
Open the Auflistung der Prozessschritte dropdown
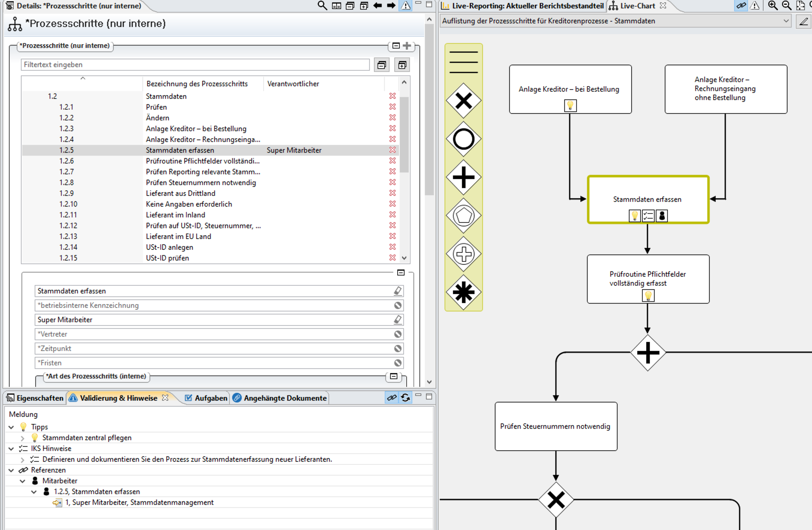click(x=786, y=21)
